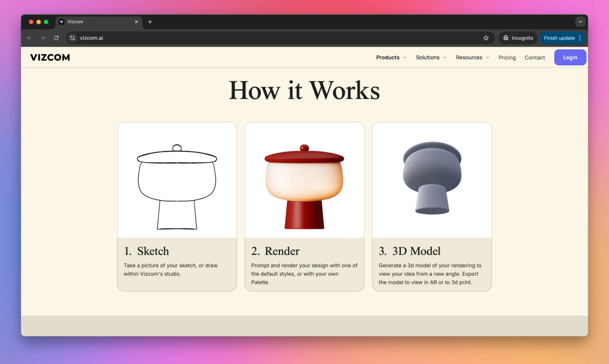Click the lamp sketch drawing image
Viewport: 609px width, 364px height.
(177, 188)
